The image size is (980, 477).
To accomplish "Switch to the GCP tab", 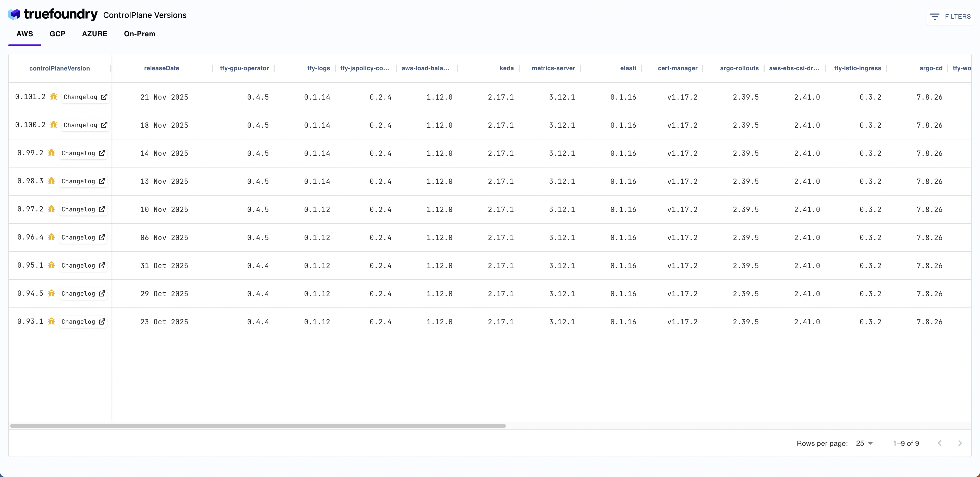I will [x=57, y=34].
